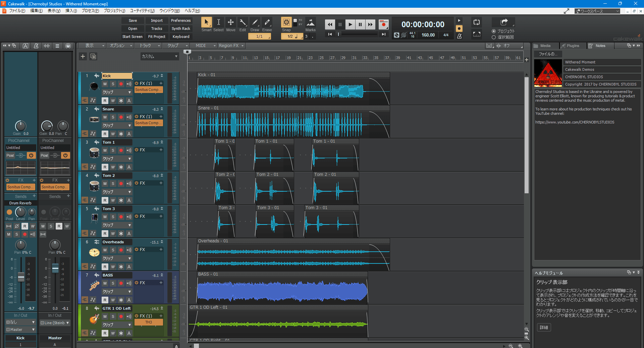Image resolution: width=644 pixels, height=348 pixels.
Task: Solo the Snare track
Action: pos(113,117)
